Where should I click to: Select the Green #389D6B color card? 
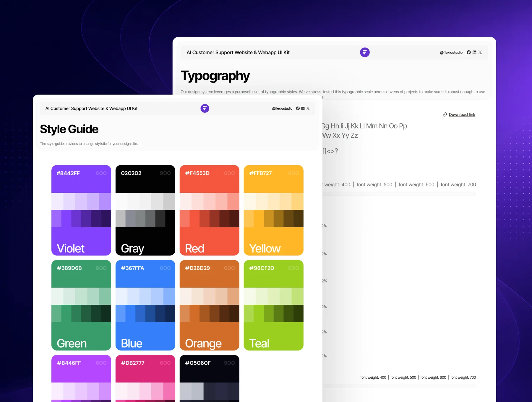pos(81,305)
